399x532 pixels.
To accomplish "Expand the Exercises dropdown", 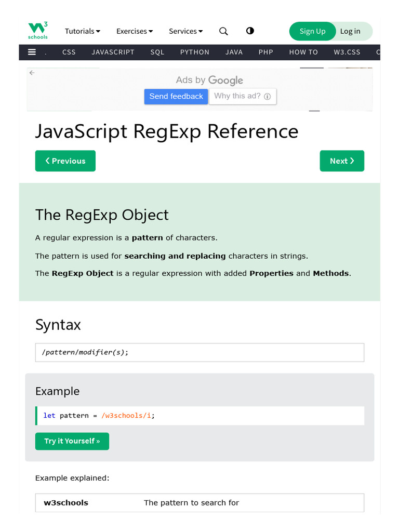I will 134,31.
